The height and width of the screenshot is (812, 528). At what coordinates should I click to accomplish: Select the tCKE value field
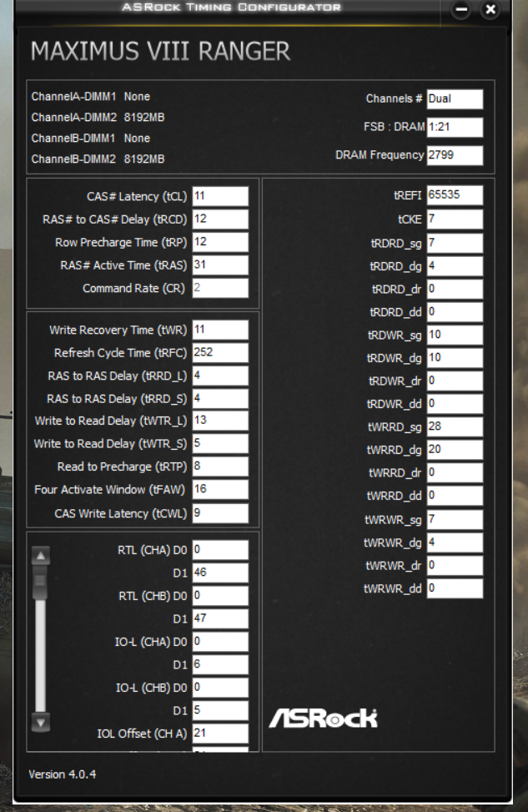pyautogui.click(x=455, y=219)
